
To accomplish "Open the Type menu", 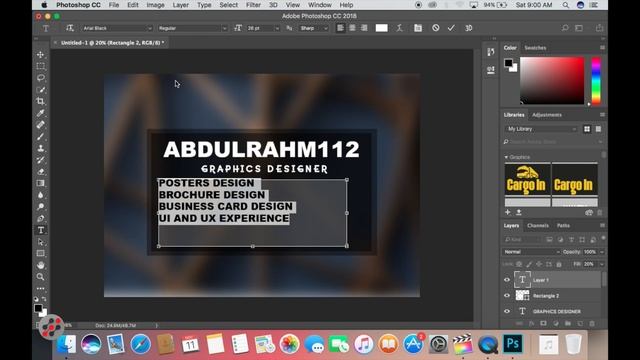I will tap(204, 5).
